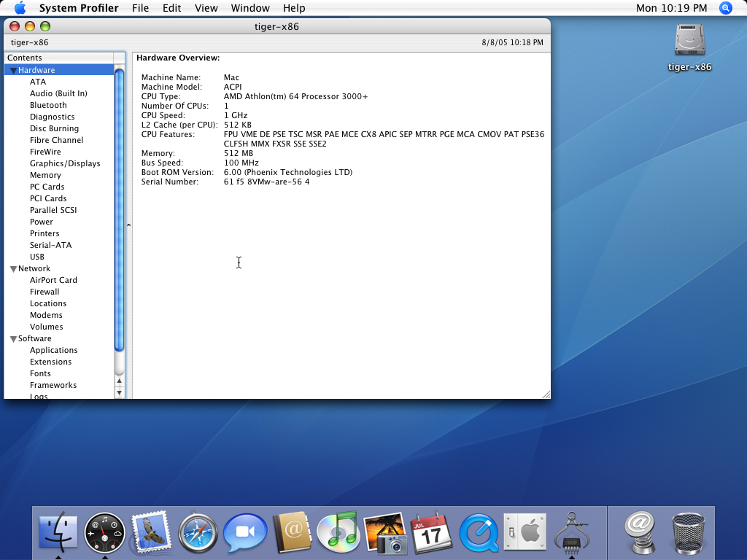Open Finder from the Dock
Viewport: 747px width, 560px height.
58,532
